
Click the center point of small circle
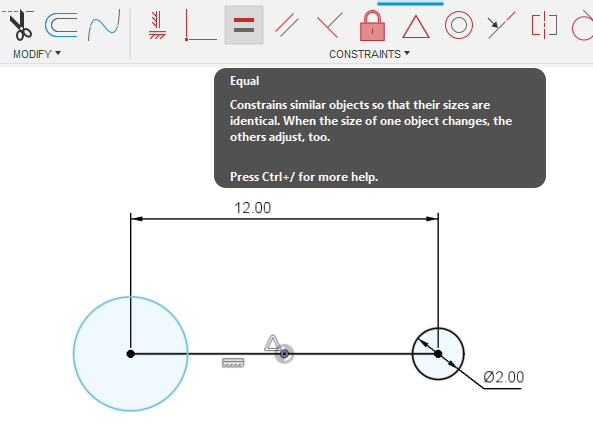pos(438,354)
